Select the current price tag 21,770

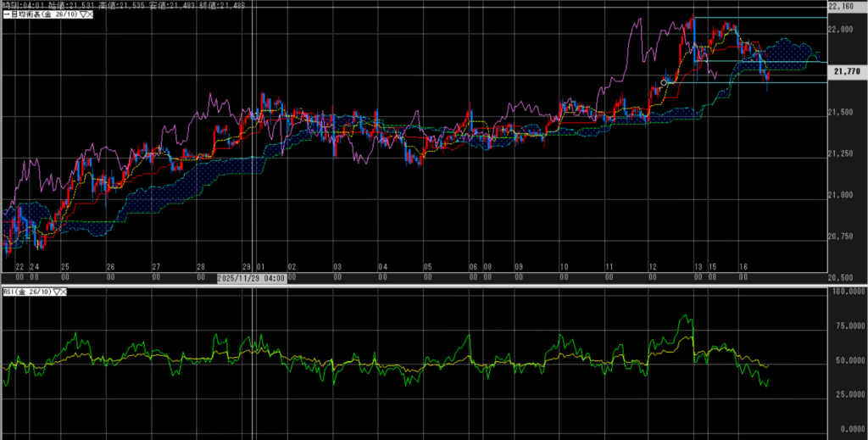click(848, 72)
